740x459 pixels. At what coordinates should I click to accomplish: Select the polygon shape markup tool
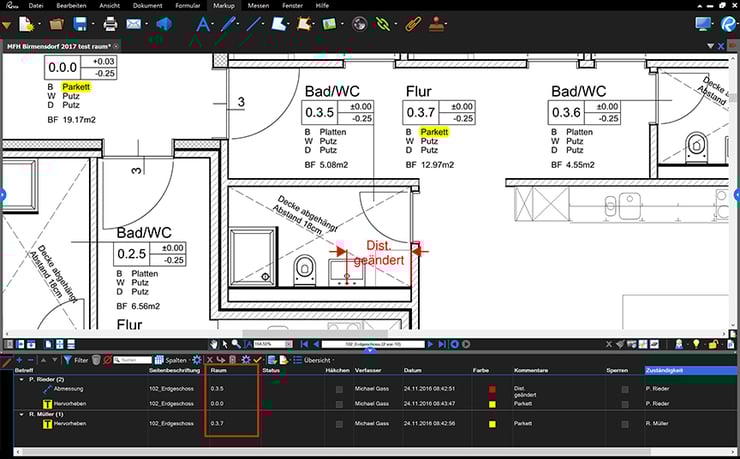click(x=278, y=24)
